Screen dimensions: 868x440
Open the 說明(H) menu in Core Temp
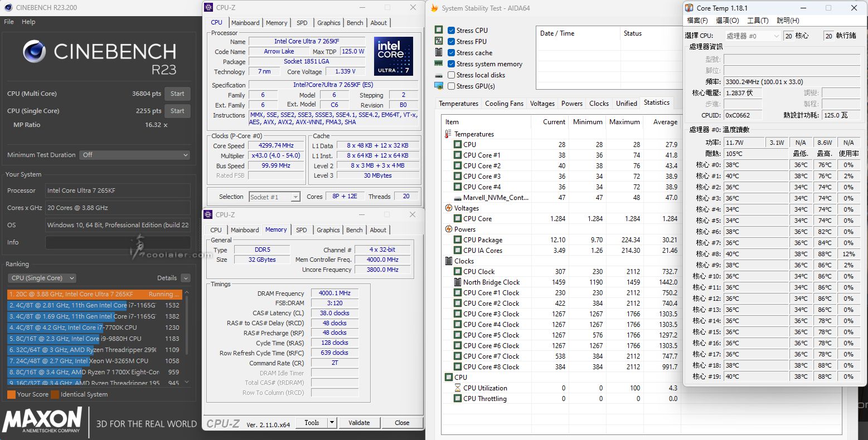click(788, 21)
